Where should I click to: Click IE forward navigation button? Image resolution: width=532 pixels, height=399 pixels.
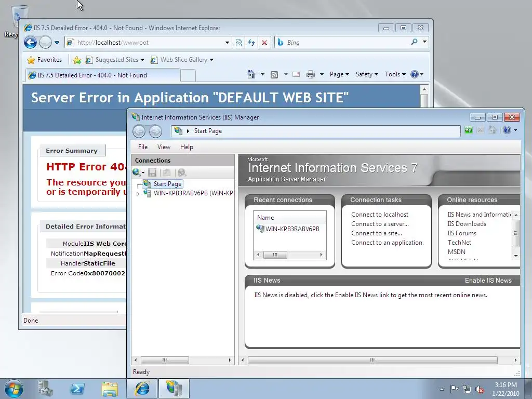pyautogui.click(x=45, y=43)
